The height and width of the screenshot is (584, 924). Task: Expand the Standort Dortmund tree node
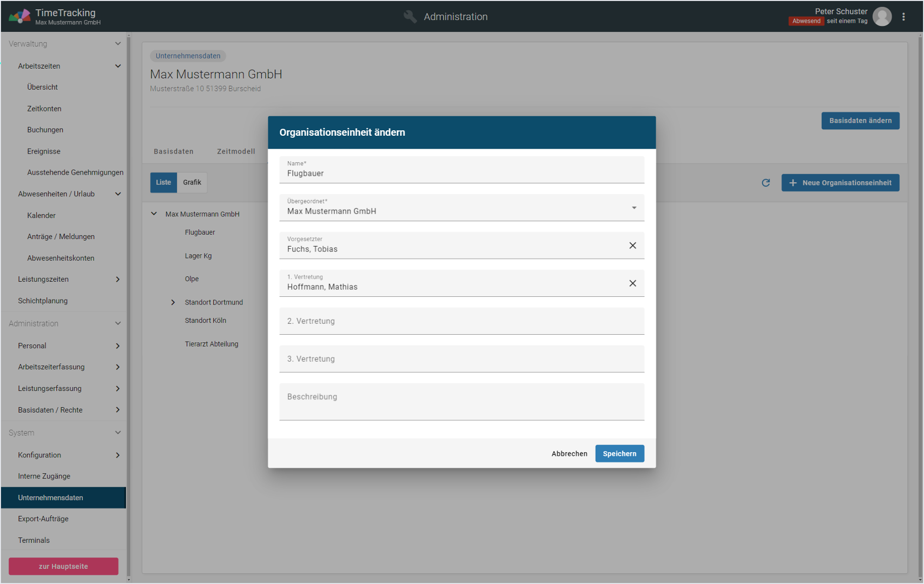click(173, 302)
